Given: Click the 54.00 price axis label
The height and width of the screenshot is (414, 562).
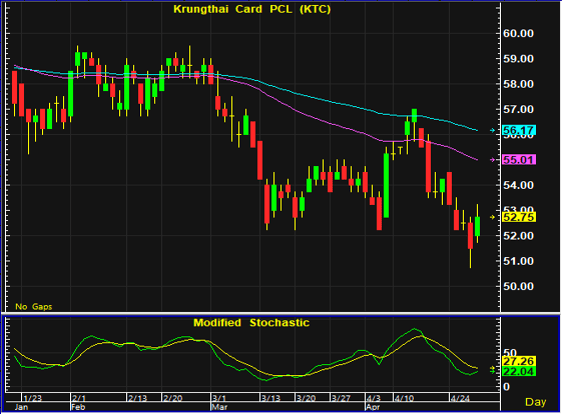Looking at the screenshot, I should 518,185.
